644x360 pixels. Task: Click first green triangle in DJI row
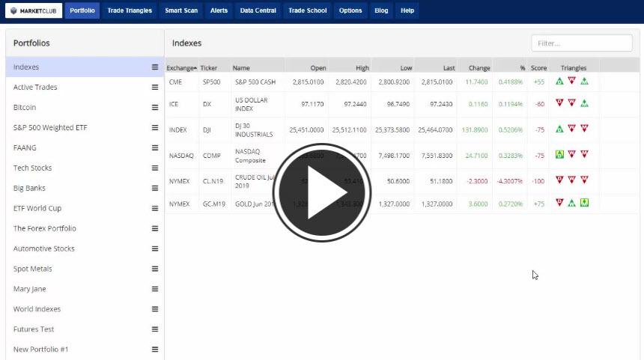tap(559, 129)
